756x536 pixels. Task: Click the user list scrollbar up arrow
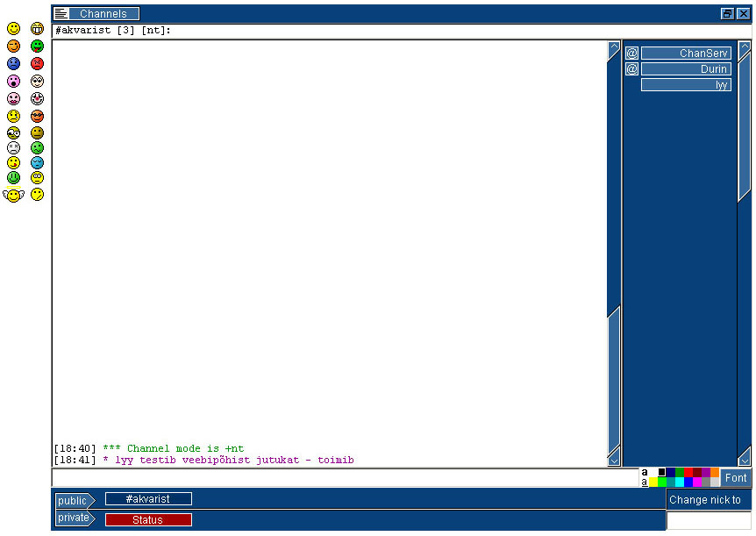(745, 50)
